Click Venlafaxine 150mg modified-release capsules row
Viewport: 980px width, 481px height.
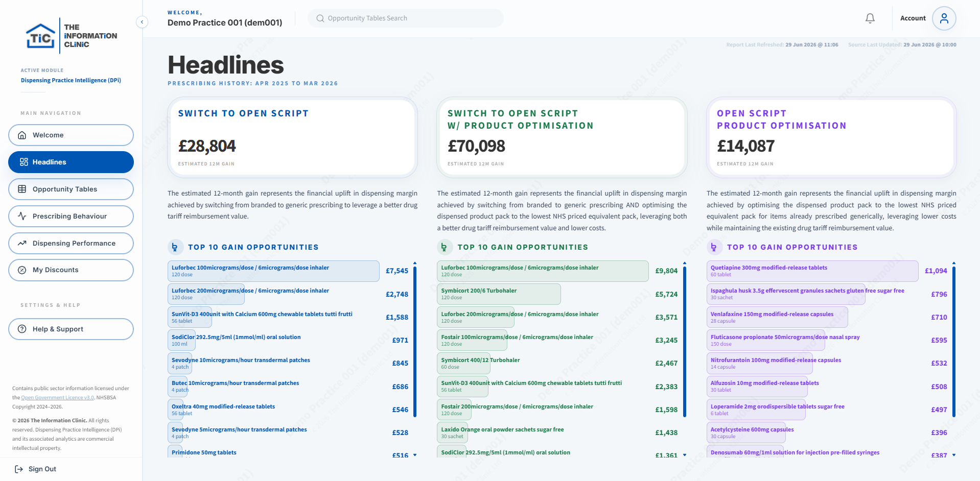click(x=828, y=317)
